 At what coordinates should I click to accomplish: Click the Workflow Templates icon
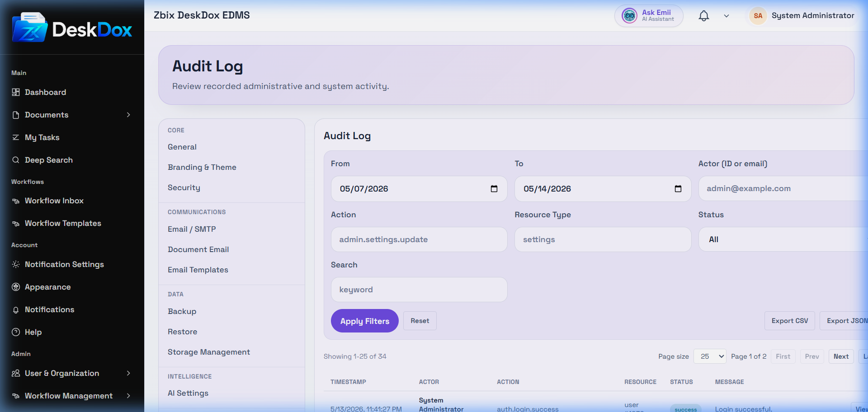pos(16,223)
